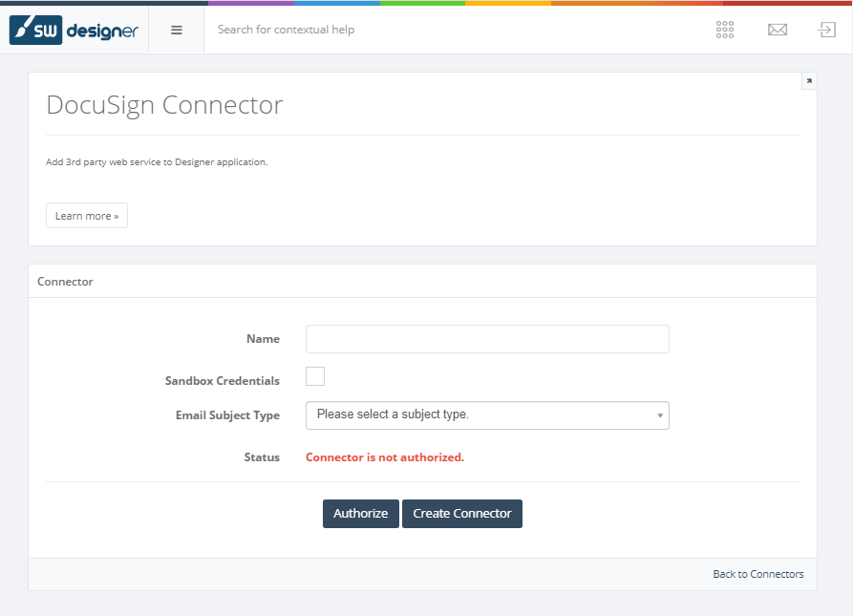This screenshot has height=616, width=853.
Task: Click the Connector section header
Action: 65,282
